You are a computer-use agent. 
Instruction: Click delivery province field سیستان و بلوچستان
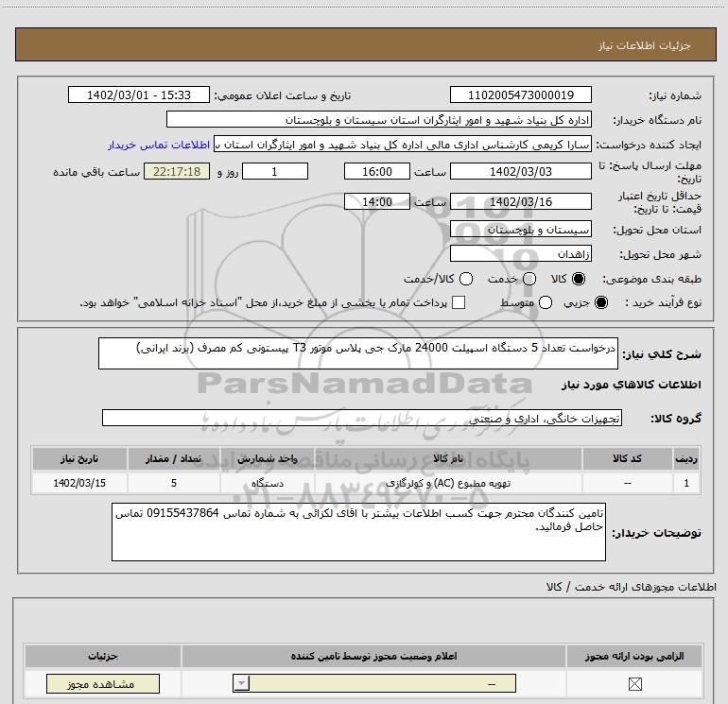pyautogui.click(x=520, y=230)
